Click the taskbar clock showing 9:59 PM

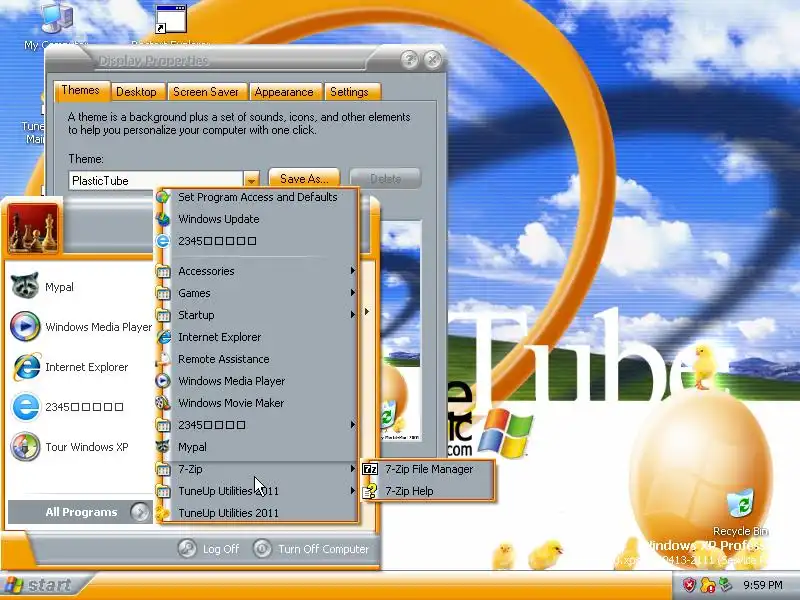tap(763, 585)
